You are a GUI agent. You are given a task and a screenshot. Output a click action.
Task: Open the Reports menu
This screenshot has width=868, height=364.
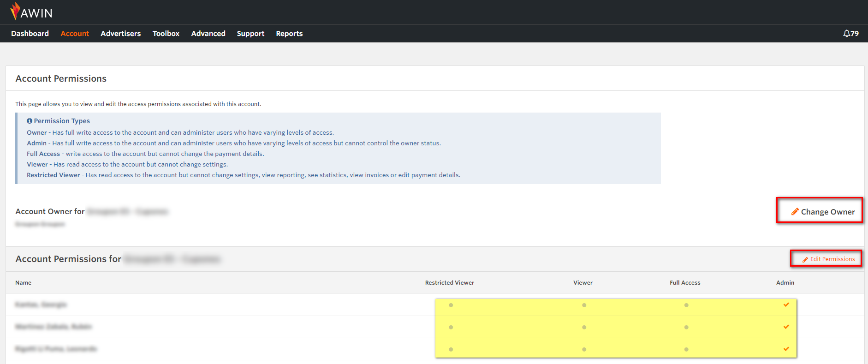click(x=289, y=34)
